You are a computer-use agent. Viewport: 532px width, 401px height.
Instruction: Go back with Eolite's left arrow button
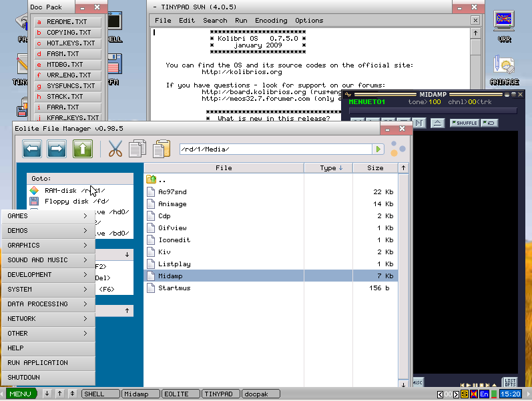pos(32,149)
